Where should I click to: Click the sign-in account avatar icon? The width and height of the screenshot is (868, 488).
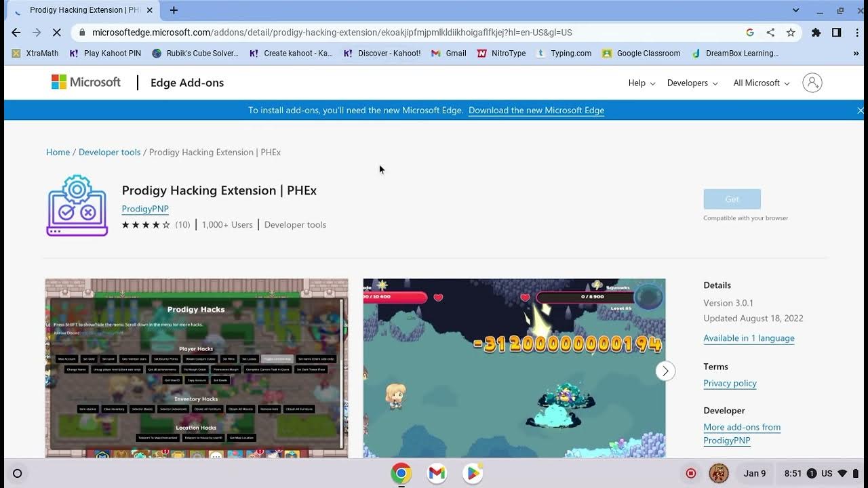(x=812, y=83)
